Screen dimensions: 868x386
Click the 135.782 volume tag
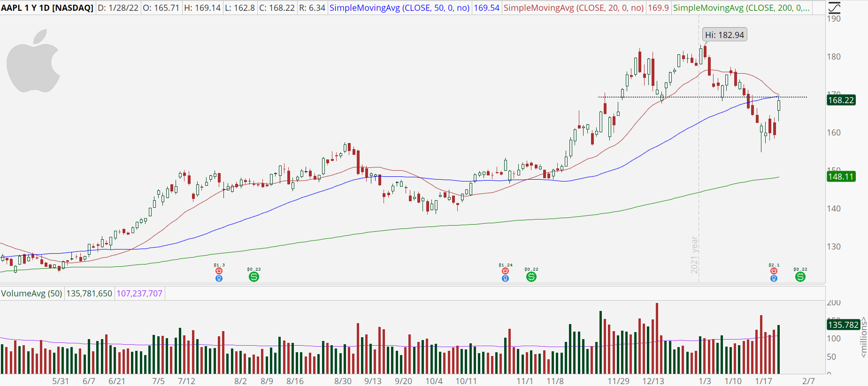click(x=843, y=325)
